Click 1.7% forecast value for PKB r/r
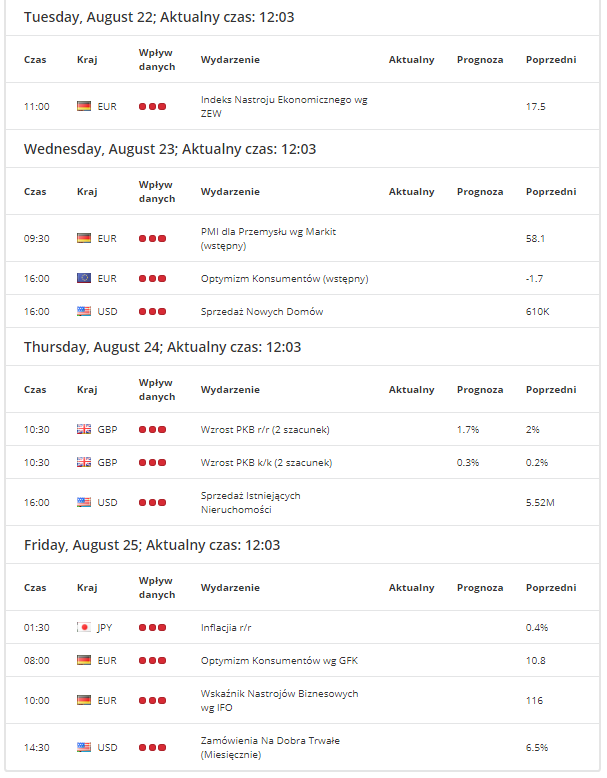The height and width of the screenshot is (778, 607). (468, 429)
